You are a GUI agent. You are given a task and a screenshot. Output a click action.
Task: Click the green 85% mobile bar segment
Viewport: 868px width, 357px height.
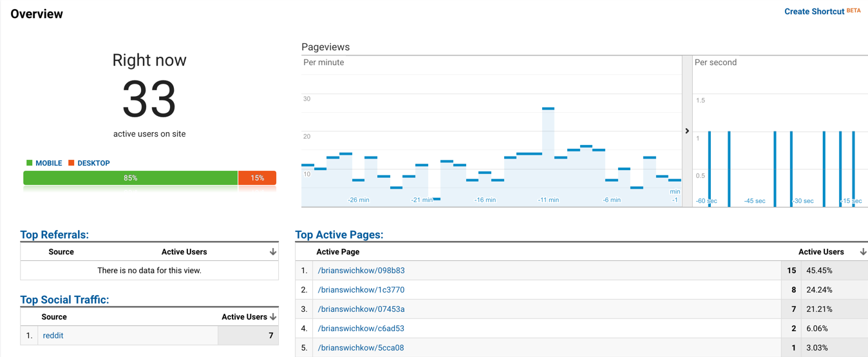point(130,178)
